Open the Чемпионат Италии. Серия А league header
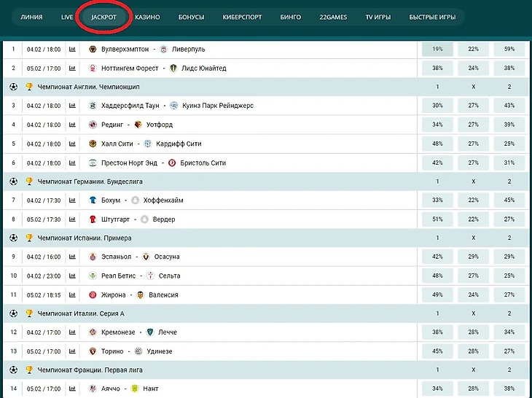Image resolution: width=532 pixels, height=398 pixels. [266, 313]
